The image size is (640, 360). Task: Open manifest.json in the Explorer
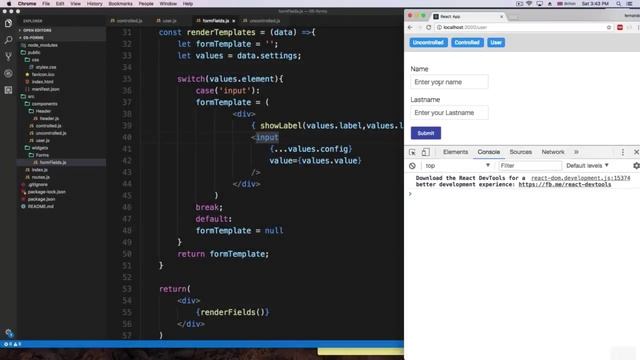point(45,89)
